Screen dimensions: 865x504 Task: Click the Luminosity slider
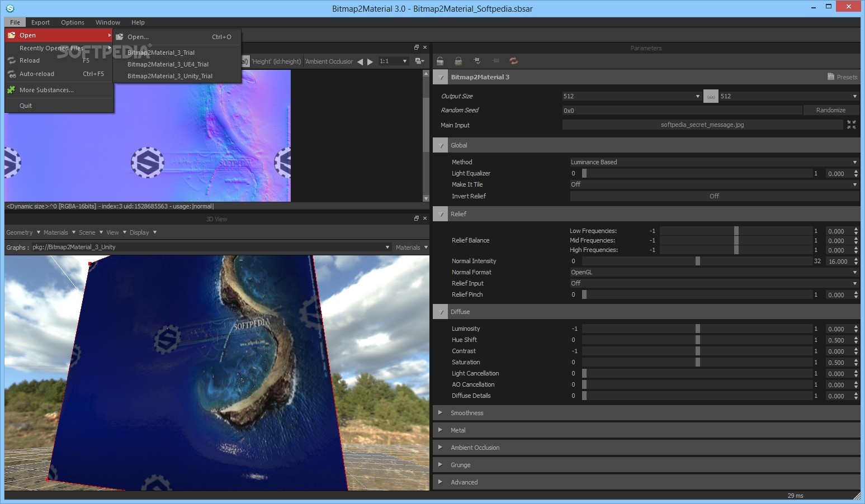[x=697, y=329]
